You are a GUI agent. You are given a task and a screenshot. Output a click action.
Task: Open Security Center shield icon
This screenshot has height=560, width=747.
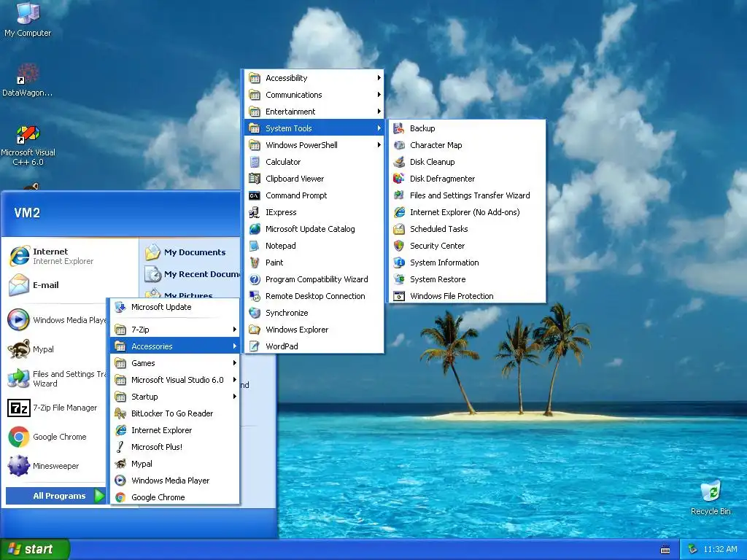pyautogui.click(x=399, y=246)
